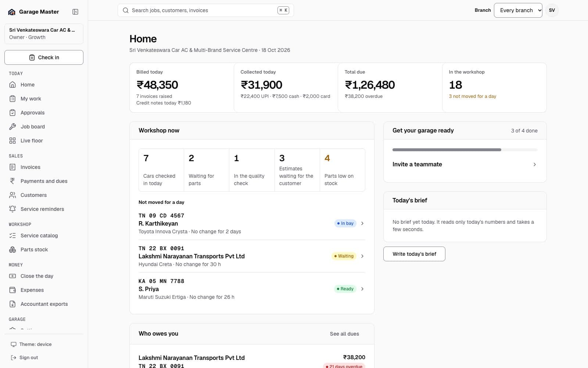This screenshot has height=368, width=588.
Task: Expand Lakshmi Narayanan Transports job chevron
Action: 362,256
